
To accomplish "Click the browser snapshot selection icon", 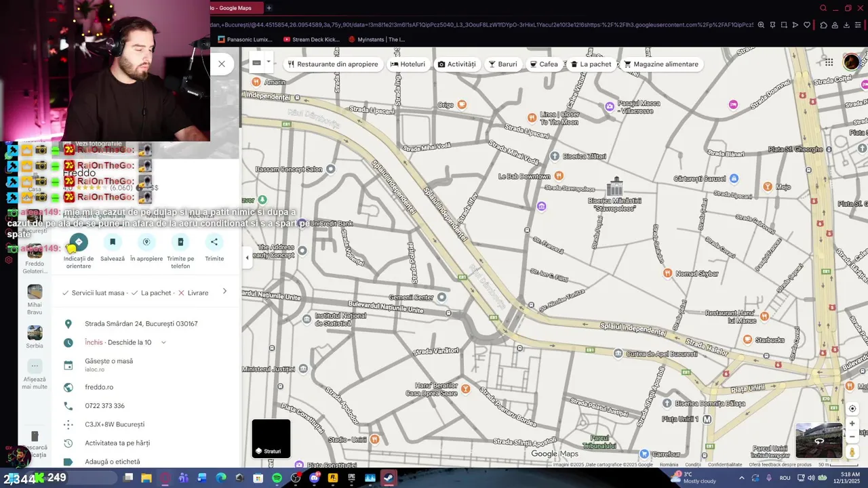I will 784,25.
